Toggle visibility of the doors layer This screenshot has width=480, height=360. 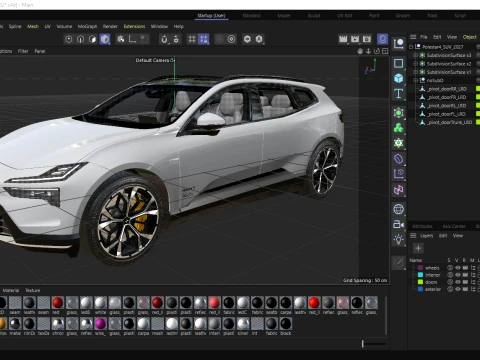click(457, 282)
